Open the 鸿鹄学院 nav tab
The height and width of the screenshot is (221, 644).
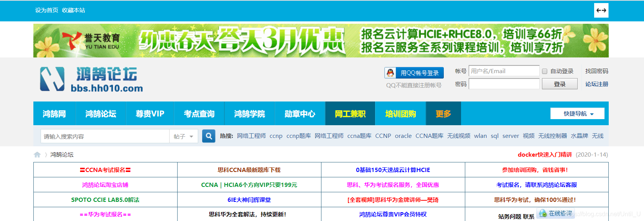(249, 114)
